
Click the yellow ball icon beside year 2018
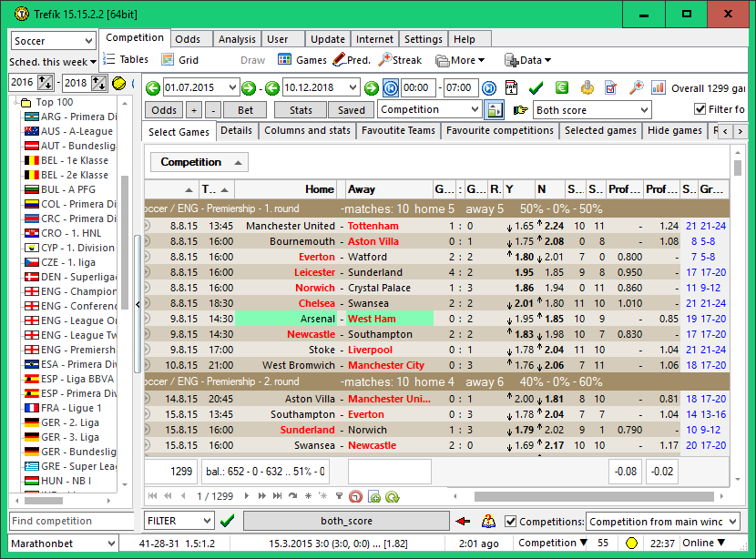[119, 83]
